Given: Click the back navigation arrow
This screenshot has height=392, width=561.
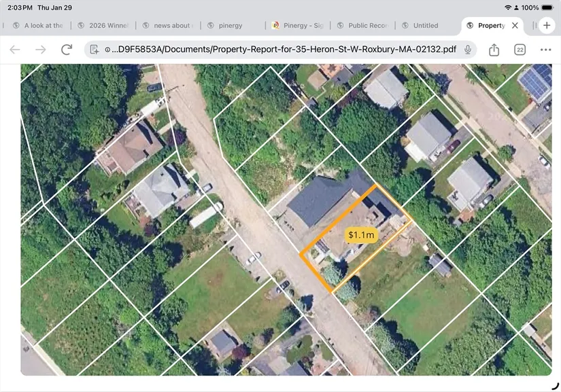Looking at the screenshot, I should coord(15,50).
